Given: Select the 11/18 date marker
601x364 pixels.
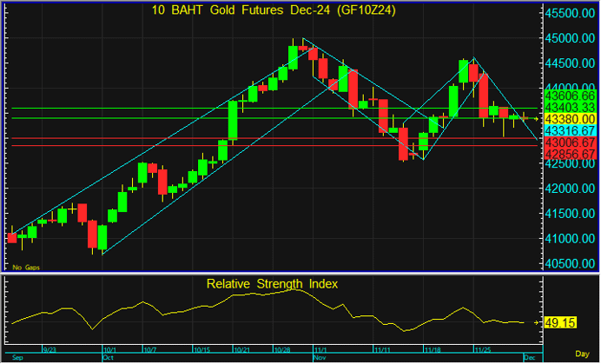Looking at the screenshot, I should pos(433,349).
